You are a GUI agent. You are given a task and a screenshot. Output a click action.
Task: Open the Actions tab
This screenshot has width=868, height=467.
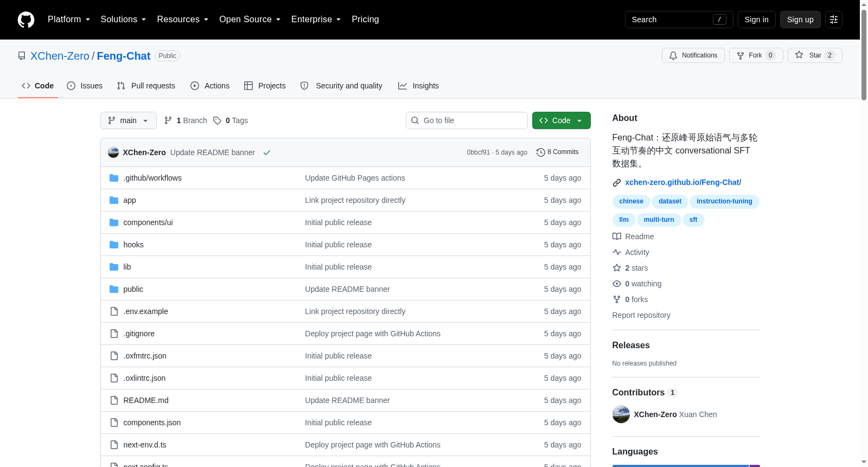pyautogui.click(x=210, y=86)
